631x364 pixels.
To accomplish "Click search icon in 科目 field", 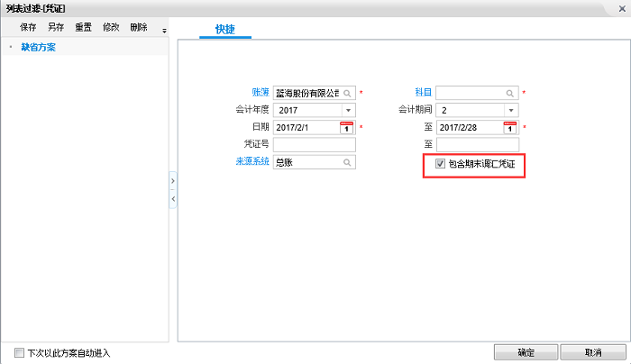I will click(510, 93).
